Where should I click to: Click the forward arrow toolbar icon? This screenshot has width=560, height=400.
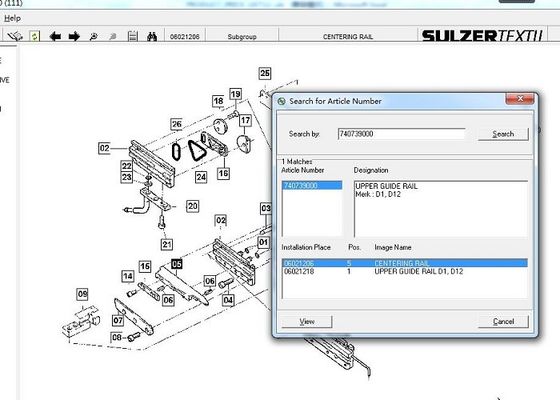coord(74,36)
